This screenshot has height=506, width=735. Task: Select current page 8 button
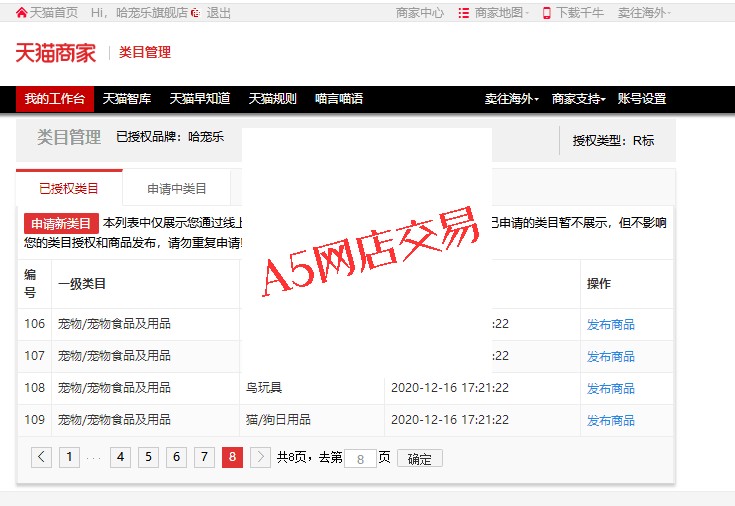tap(232, 457)
